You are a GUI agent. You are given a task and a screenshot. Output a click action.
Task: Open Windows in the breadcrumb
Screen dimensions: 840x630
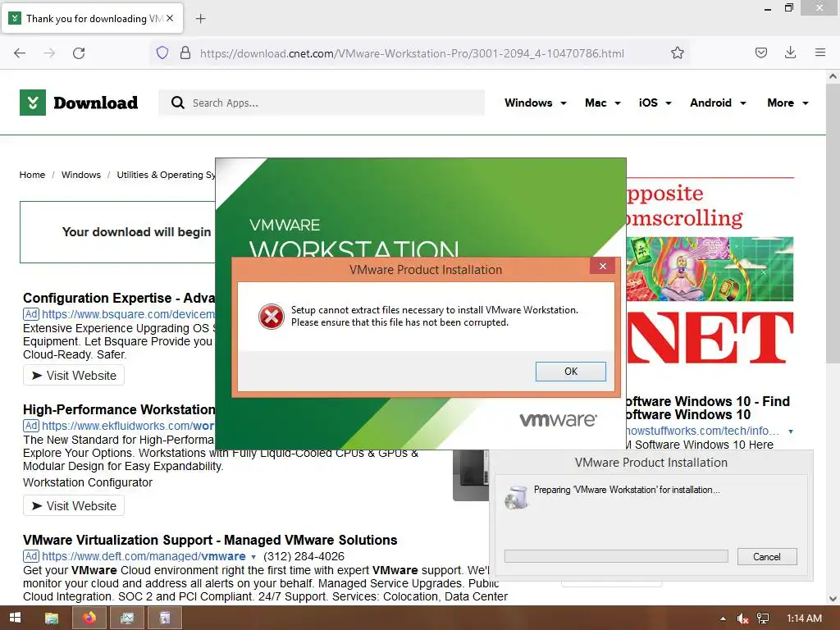pos(81,175)
